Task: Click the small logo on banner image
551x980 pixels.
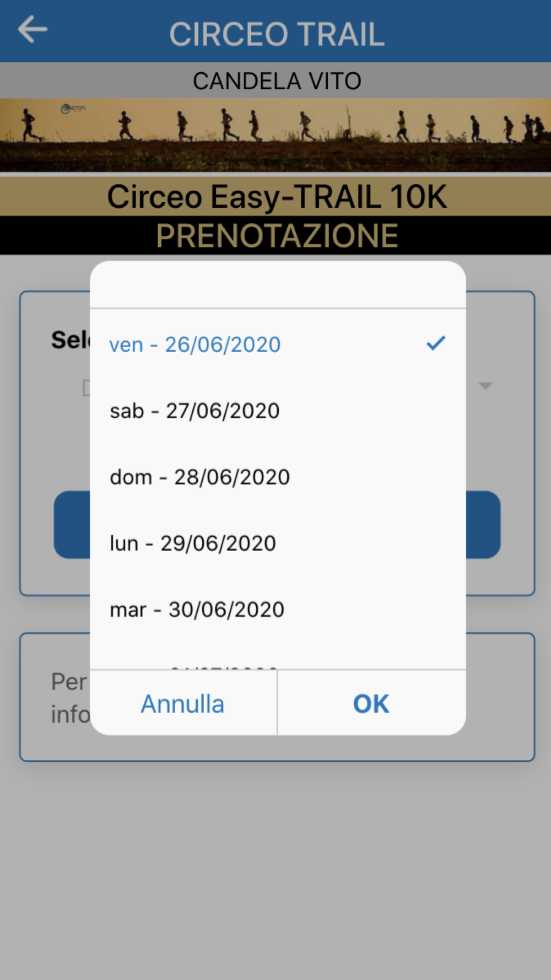Action: (x=73, y=109)
